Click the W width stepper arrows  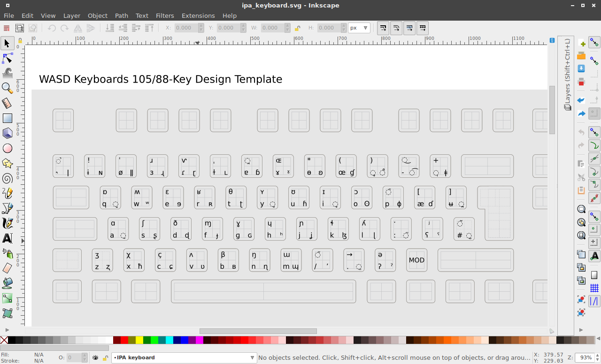(287, 28)
